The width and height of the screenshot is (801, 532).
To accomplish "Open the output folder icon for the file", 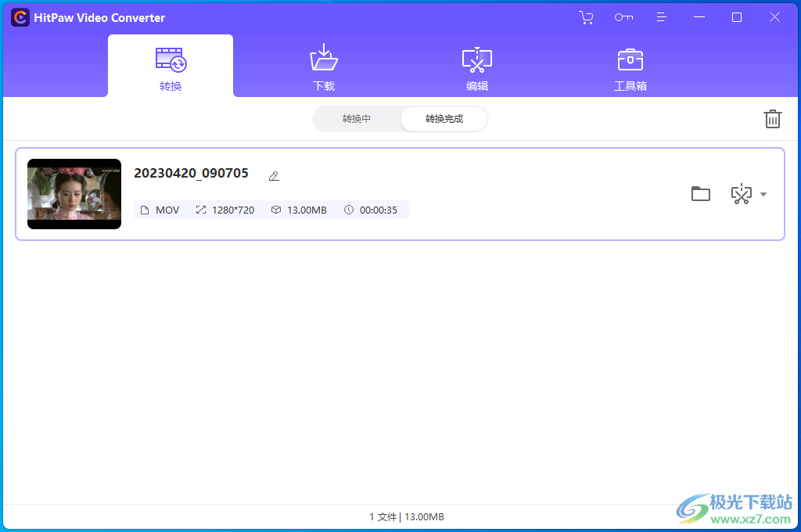I will pos(700,193).
